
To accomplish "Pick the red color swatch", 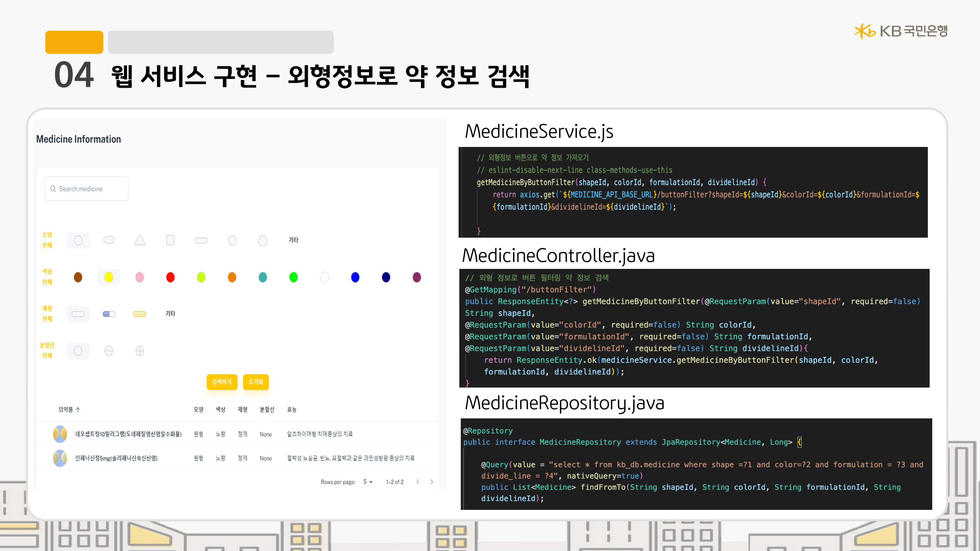I will tap(170, 277).
